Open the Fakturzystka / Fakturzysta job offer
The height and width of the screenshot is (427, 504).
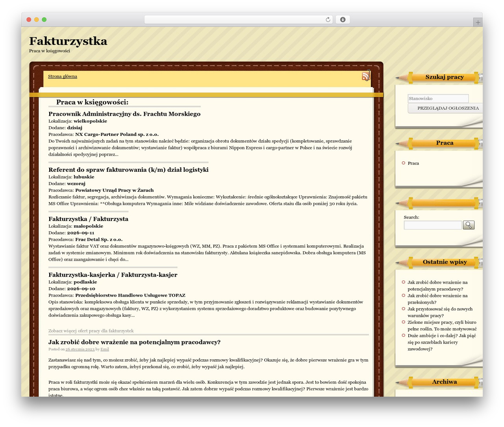88,219
